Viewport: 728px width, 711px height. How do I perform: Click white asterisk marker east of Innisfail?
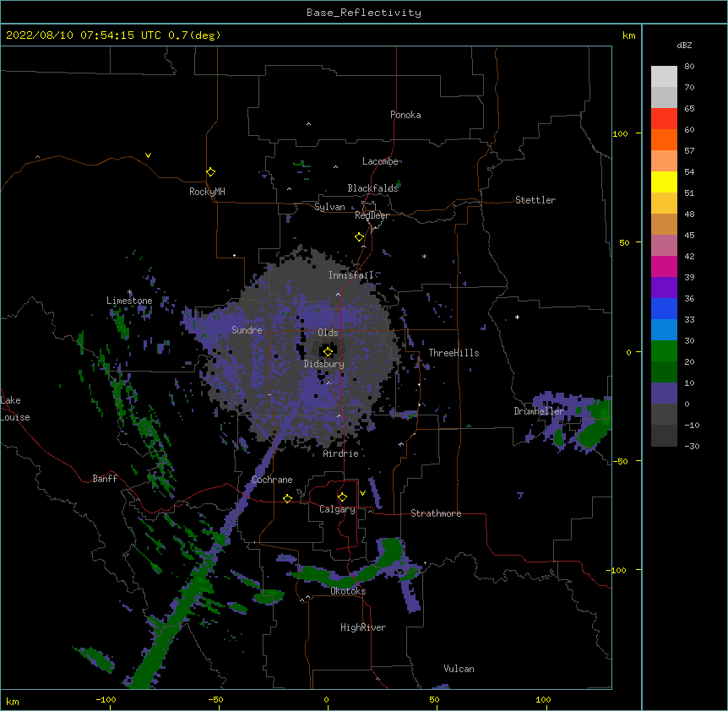[x=424, y=256]
